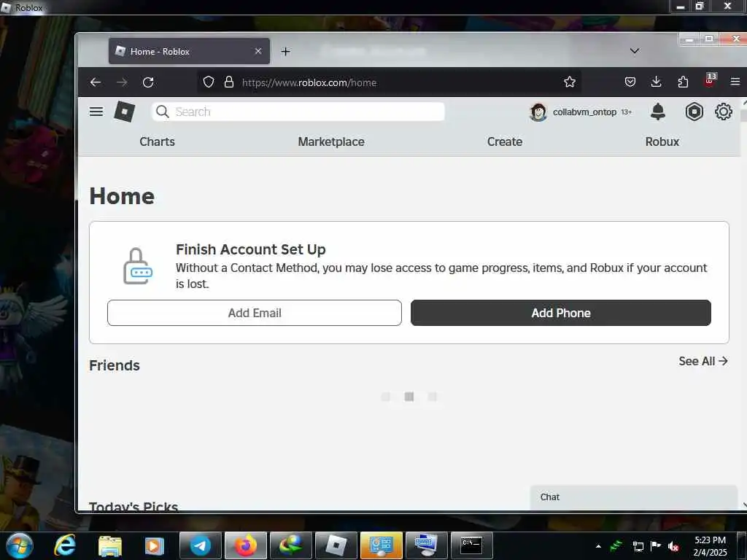
Task: Expand the list all tabs chevron
Action: (x=634, y=51)
